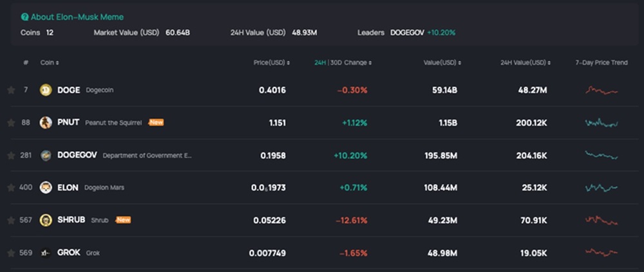Toggle the favorite star for DOGE

pos(11,90)
